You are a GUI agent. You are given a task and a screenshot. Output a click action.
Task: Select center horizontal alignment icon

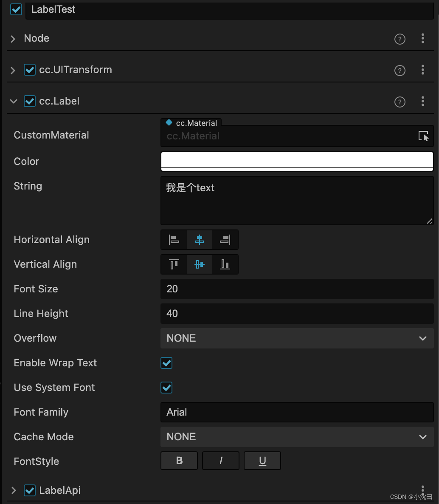tap(200, 239)
